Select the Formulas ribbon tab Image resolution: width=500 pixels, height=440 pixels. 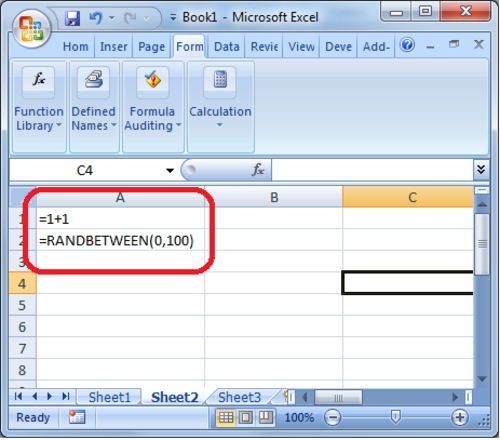click(189, 47)
